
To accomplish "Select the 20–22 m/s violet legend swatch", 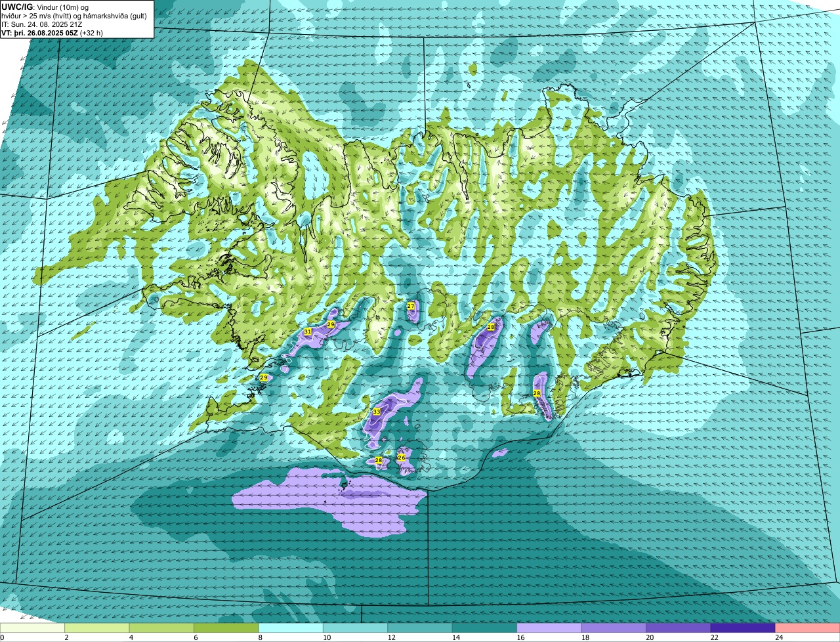I will click(x=679, y=628).
